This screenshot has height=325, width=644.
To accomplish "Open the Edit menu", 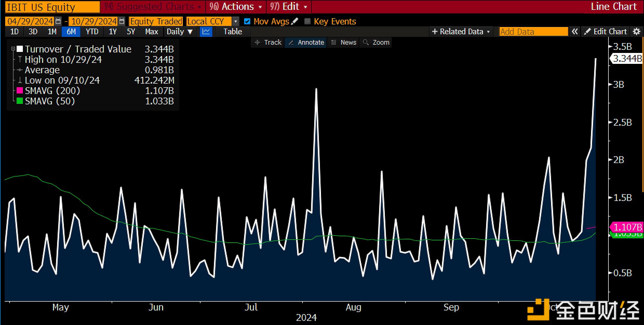I will [x=289, y=7].
